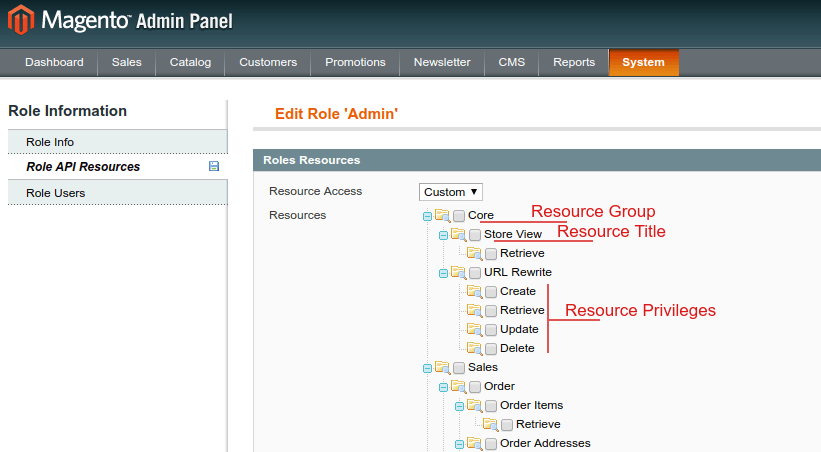The width and height of the screenshot is (821, 452).
Task: Click the folder icon next to Update
Action: pos(474,329)
